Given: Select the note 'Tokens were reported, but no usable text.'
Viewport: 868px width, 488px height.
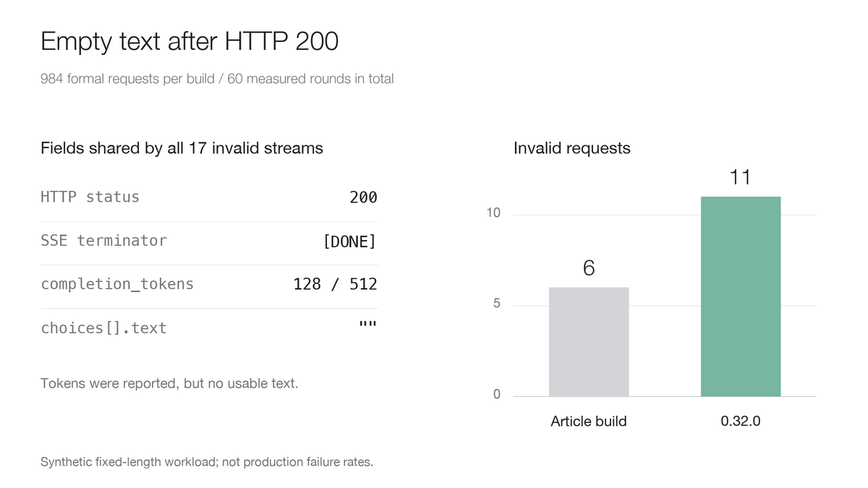Looking at the screenshot, I should pos(169,383).
